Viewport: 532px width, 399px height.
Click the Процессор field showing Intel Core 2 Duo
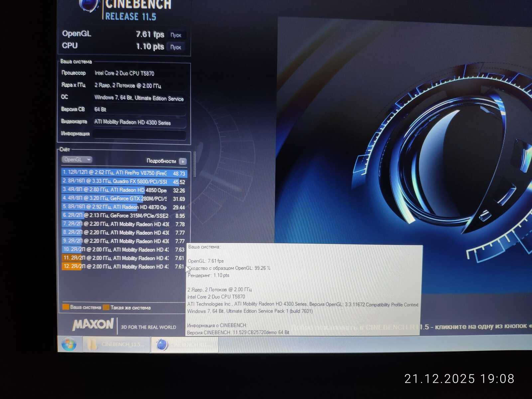(x=139, y=73)
